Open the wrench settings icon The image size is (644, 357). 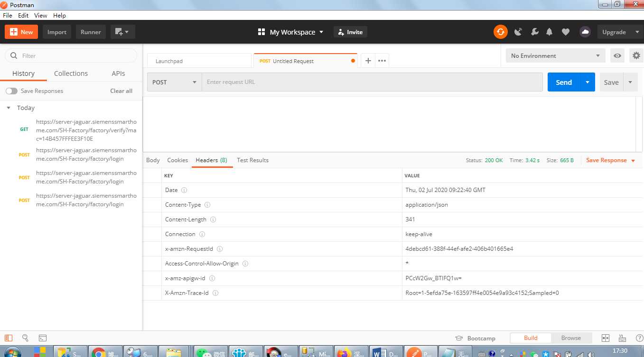pos(534,32)
